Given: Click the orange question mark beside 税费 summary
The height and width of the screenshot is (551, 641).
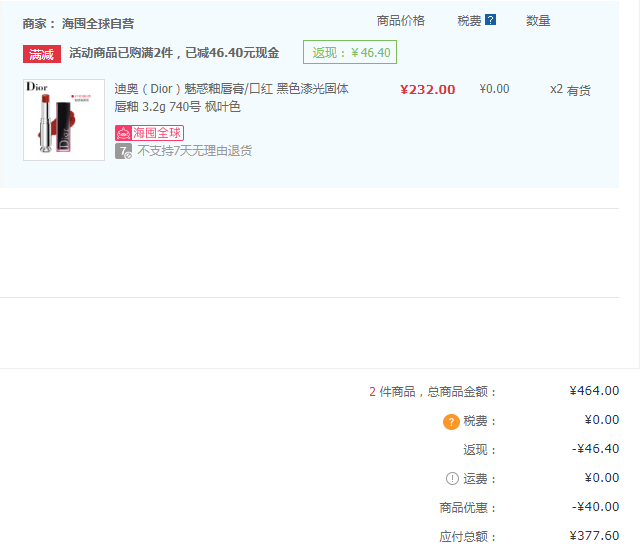Looking at the screenshot, I should [x=451, y=422].
